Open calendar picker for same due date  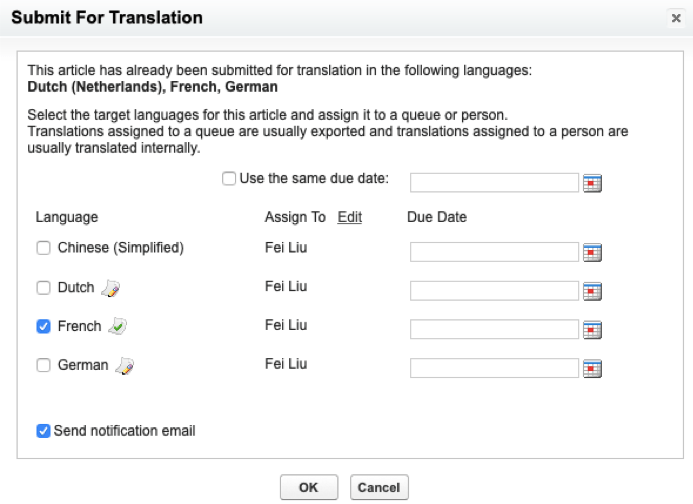pos(592,183)
